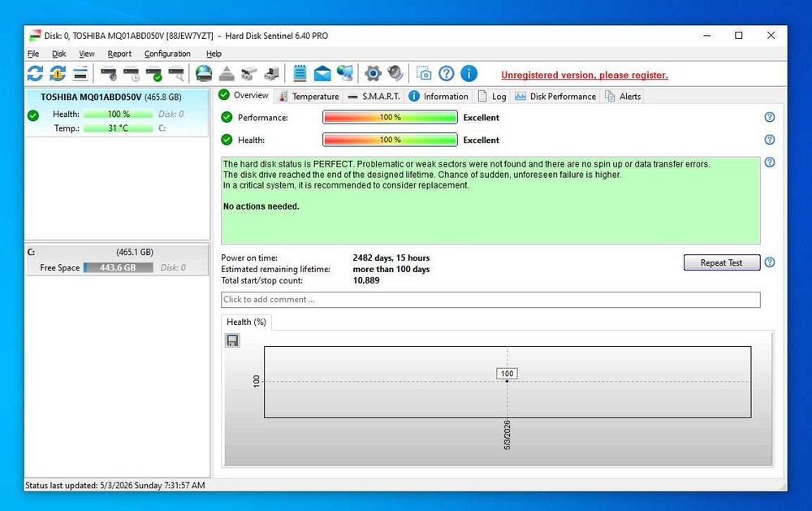The width and height of the screenshot is (812, 511).
Task: Switch to the Log tab
Action: [492, 97]
